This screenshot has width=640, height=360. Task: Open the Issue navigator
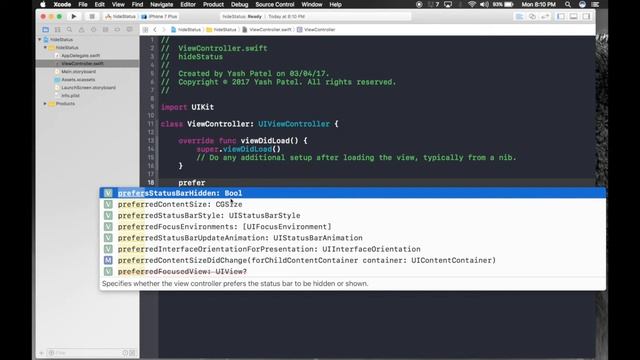click(x=81, y=30)
